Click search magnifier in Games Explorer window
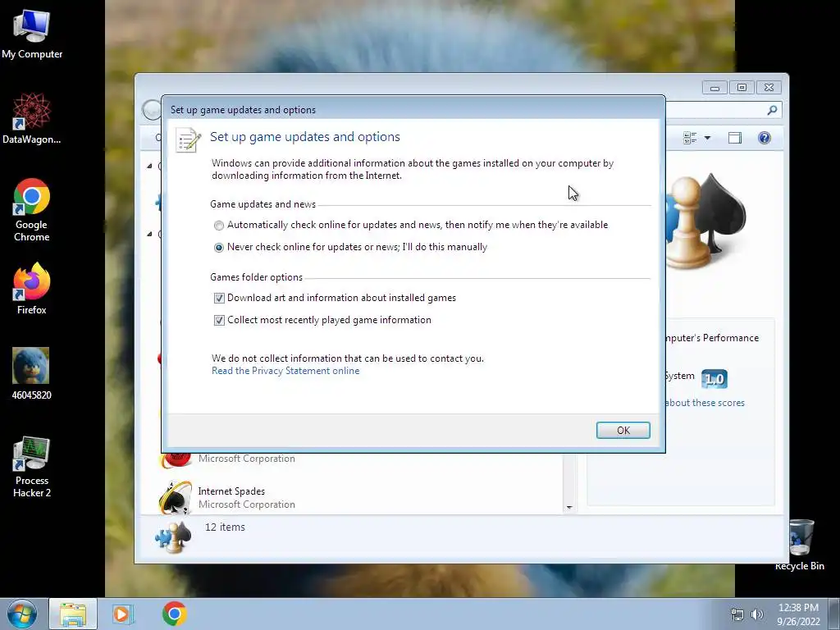The height and width of the screenshot is (630, 840). (x=772, y=110)
